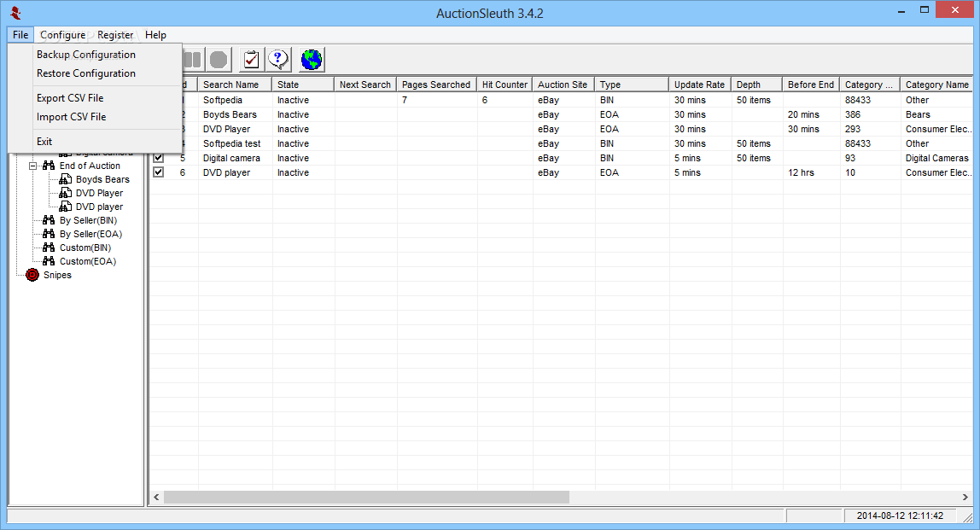This screenshot has width=980, height=530.
Task: Select Boyds Bears in the tree
Action: (x=102, y=179)
